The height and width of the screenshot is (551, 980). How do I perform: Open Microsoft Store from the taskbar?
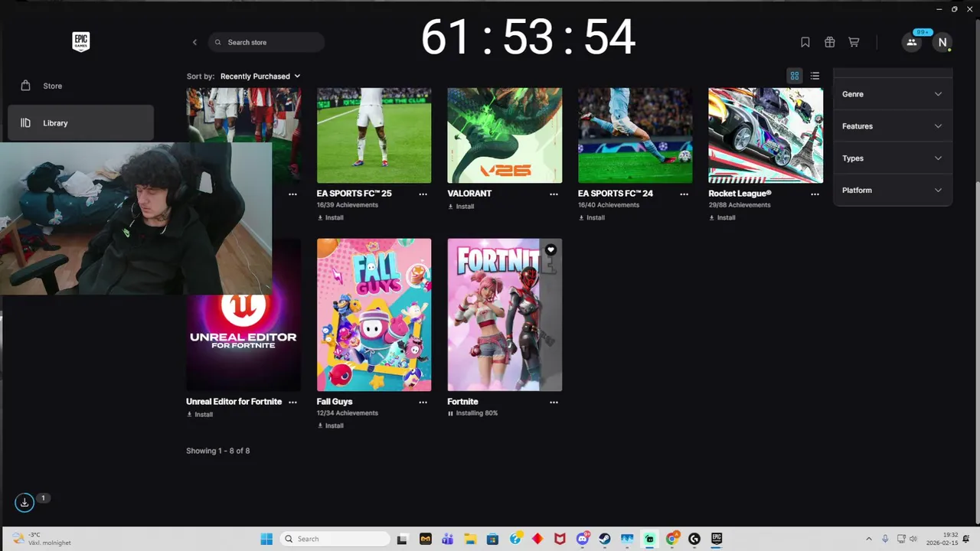(492, 539)
